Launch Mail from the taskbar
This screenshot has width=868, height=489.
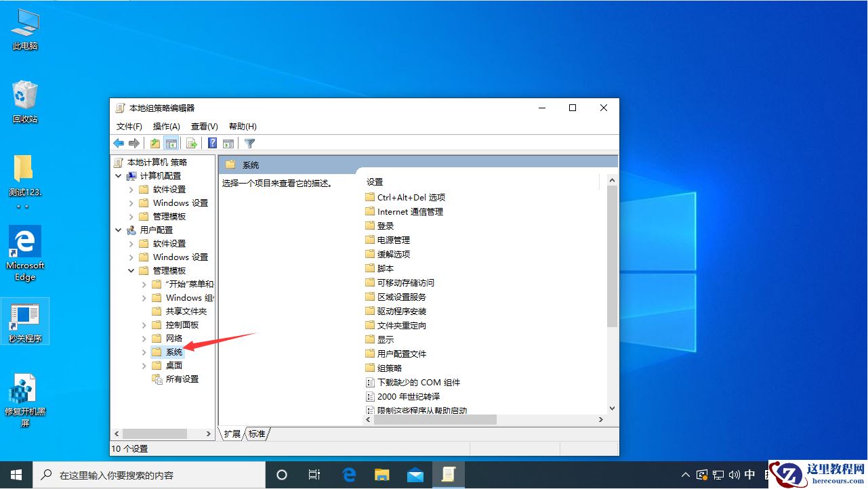(x=415, y=474)
